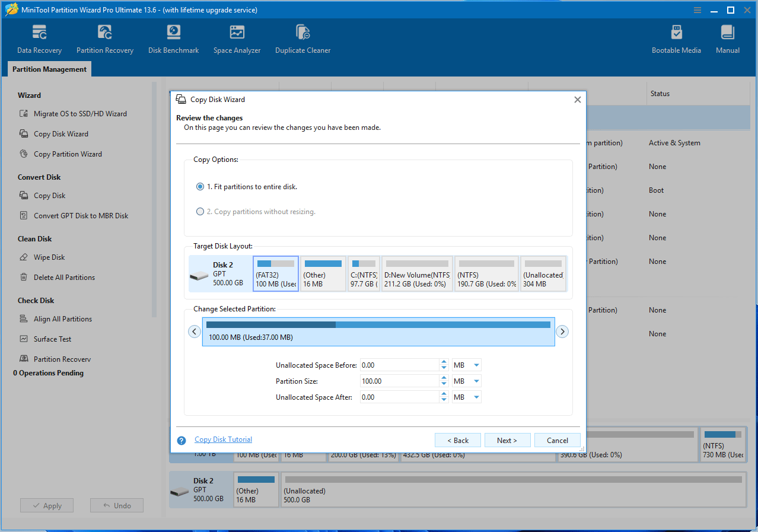Click the Copy Partition Wizard sidebar icon

click(x=24, y=154)
